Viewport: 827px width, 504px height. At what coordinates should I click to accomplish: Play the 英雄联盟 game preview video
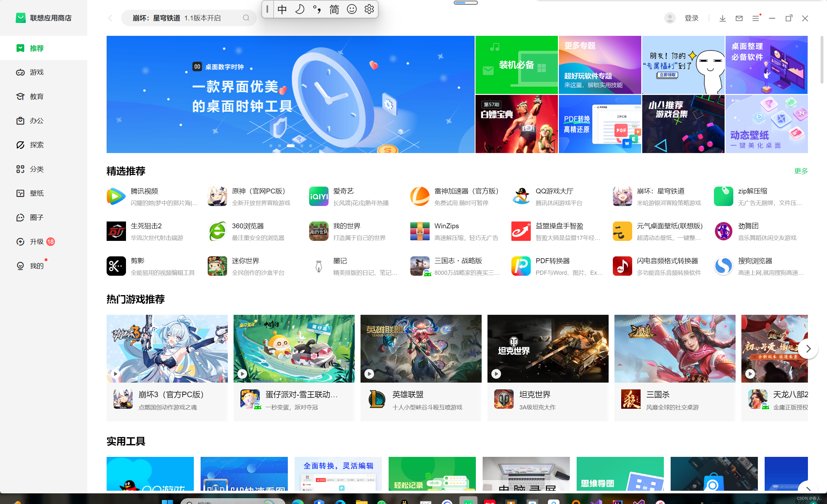tap(369, 374)
